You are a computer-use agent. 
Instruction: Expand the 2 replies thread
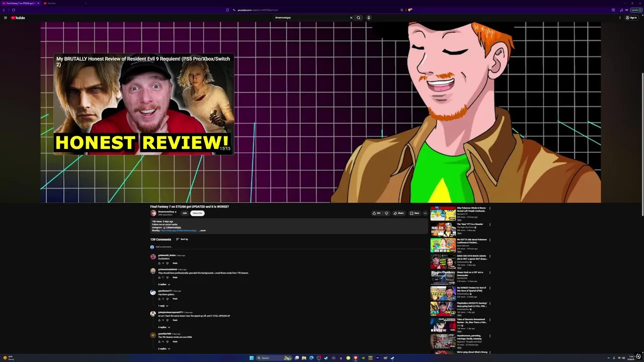(x=164, y=348)
